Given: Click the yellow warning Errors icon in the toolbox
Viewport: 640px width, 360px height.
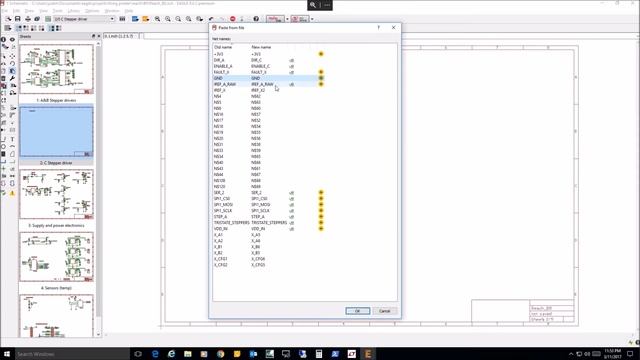Looking at the screenshot, I should [12, 193].
